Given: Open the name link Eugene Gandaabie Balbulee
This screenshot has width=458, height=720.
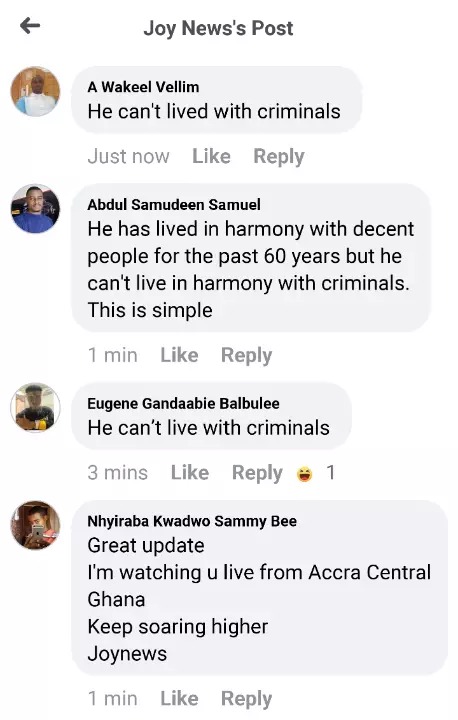Looking at the screenshot, I should [x=183, y=403].
